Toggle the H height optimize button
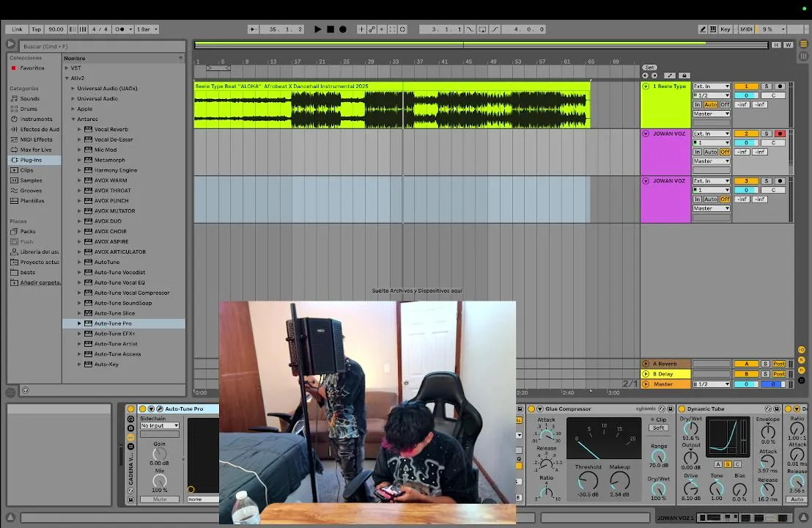The image size is (812, 528). pyautogui.click(x=776, y=45)
